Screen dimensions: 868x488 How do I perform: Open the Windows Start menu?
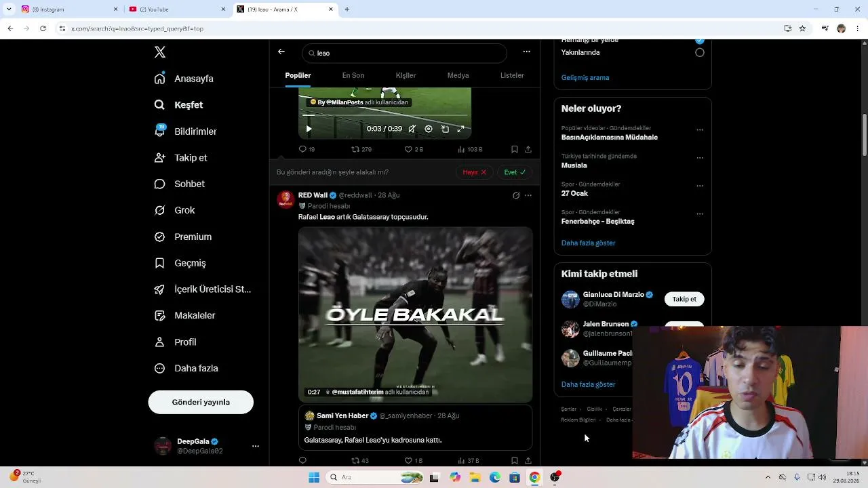[314, 477]
